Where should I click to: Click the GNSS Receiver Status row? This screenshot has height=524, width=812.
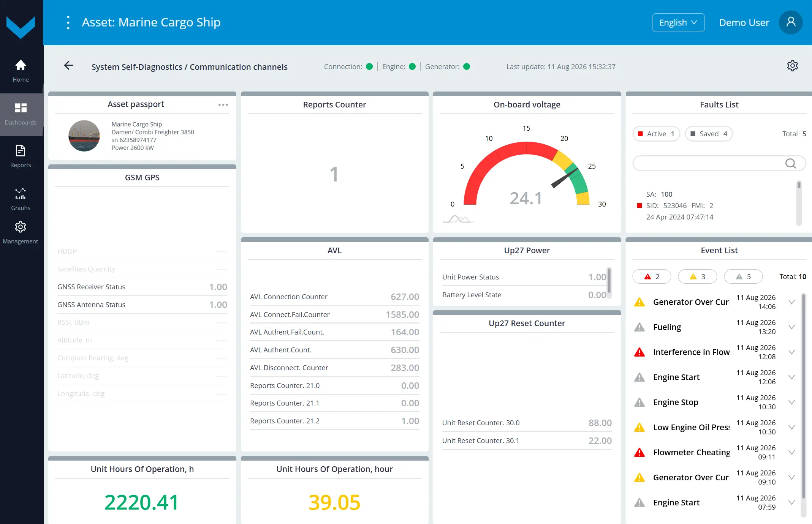point(142,287)
